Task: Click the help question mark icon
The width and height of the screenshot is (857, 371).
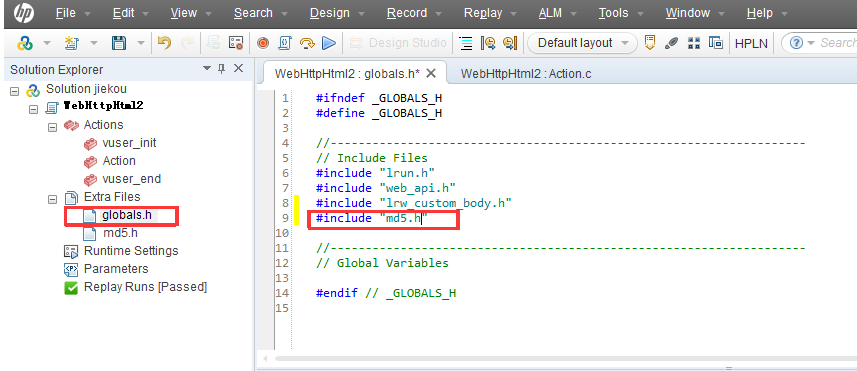Action: coord(796,43)
